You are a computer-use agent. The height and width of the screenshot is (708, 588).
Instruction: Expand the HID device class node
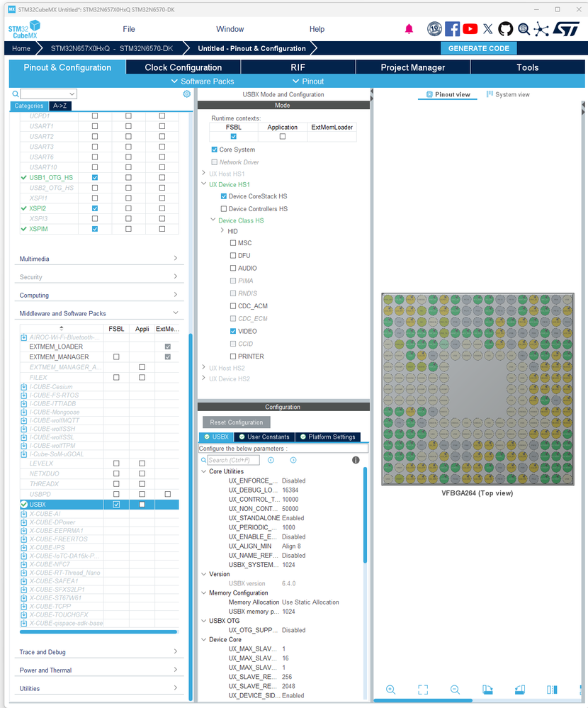(x=222, y=231)
